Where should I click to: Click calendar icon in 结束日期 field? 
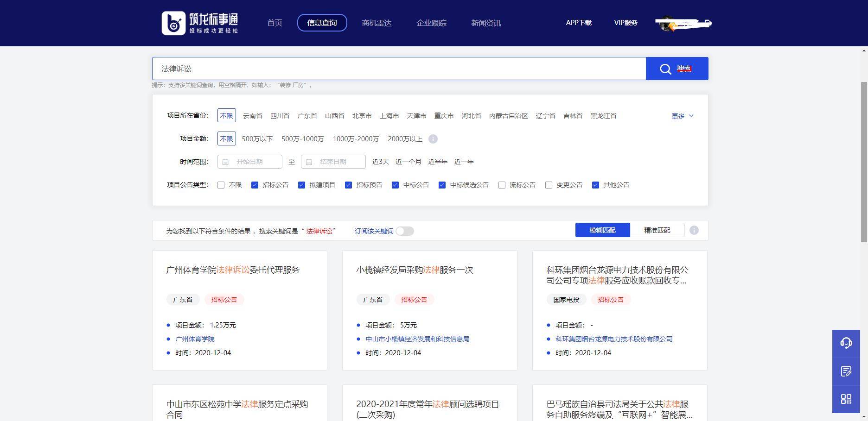[309, 162]
